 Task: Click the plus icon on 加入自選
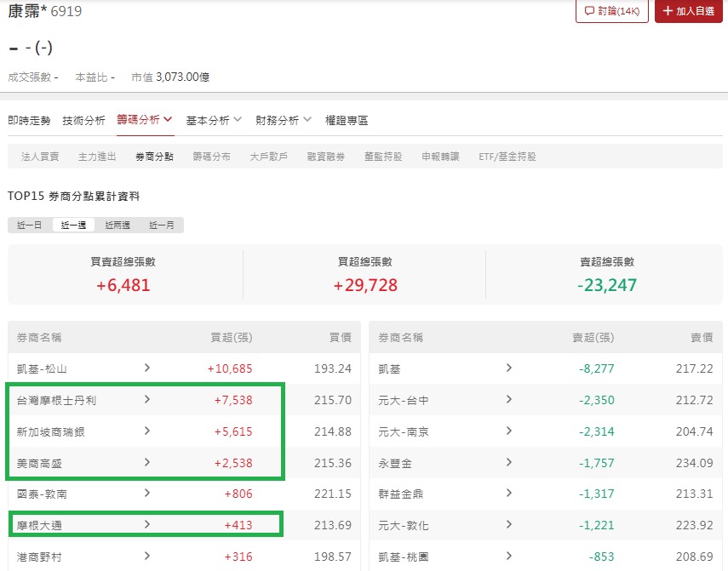[668, 12]
